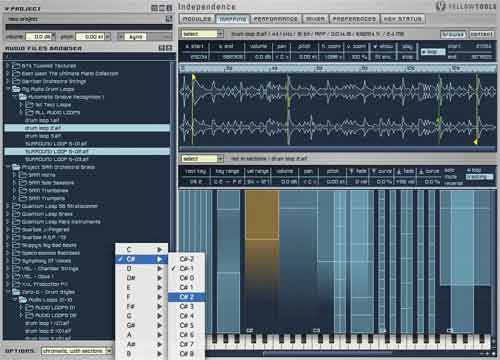Open the Modules tab
Viewport: 500px width, 360px height.
pos(197,19)
